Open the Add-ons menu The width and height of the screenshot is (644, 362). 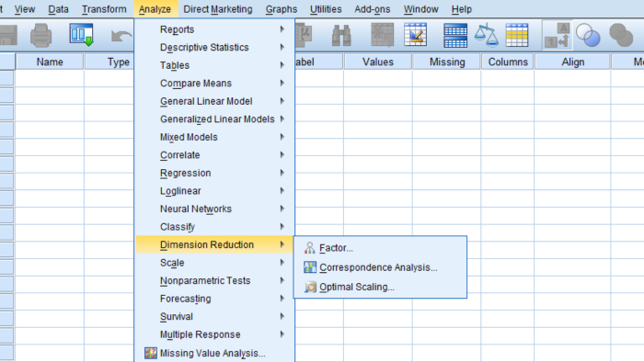[x=372, y=9]
